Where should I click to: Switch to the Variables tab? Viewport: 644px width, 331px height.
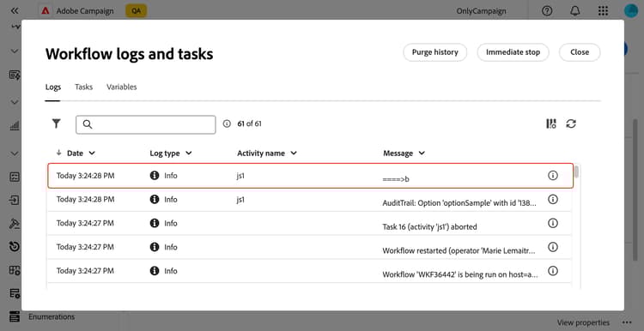[122, 87]
